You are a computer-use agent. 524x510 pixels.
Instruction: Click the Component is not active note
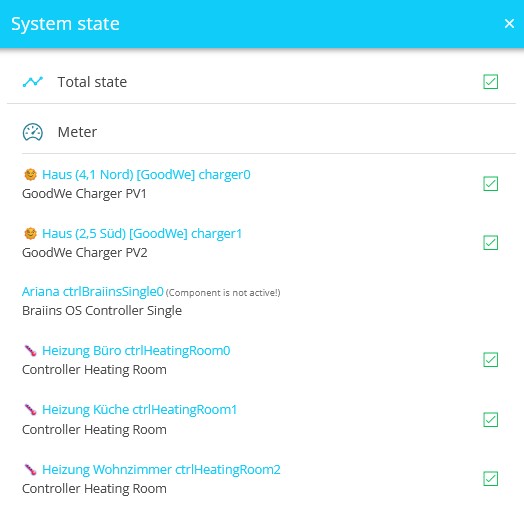(223, 293)
